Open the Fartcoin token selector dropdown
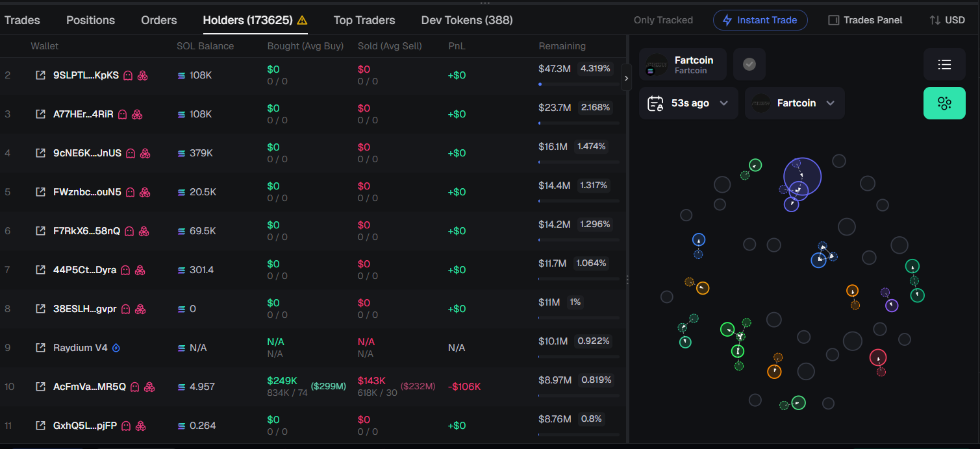The width and height of the screenshot is (980, 449). tap(795, 103)
